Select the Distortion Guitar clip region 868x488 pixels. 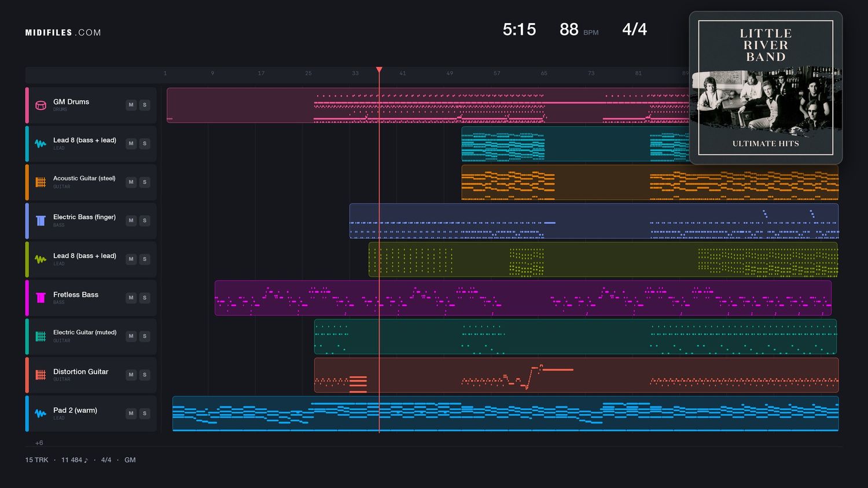[x=576, y=375]
